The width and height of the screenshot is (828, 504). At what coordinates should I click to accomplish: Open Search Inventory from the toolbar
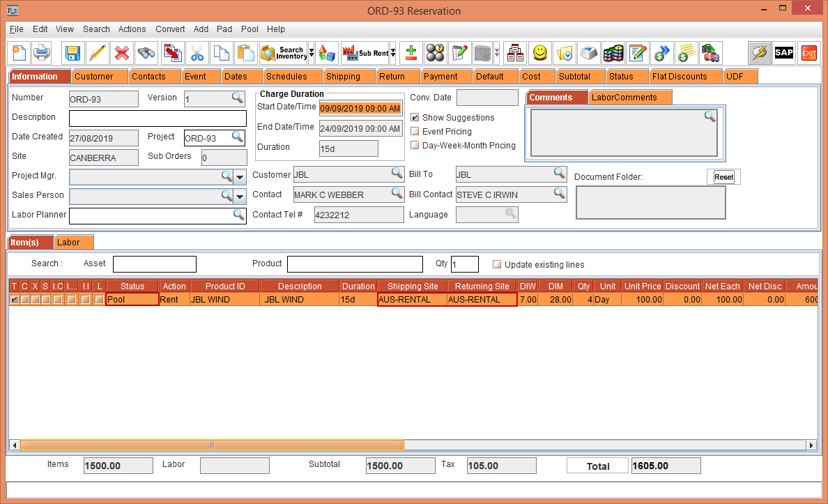[283, 53]
